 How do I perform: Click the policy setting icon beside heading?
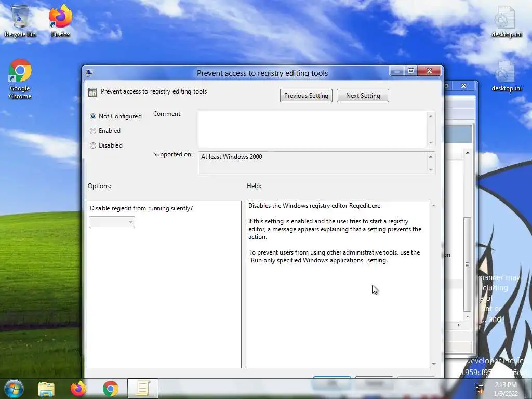[x=92, y=92]
